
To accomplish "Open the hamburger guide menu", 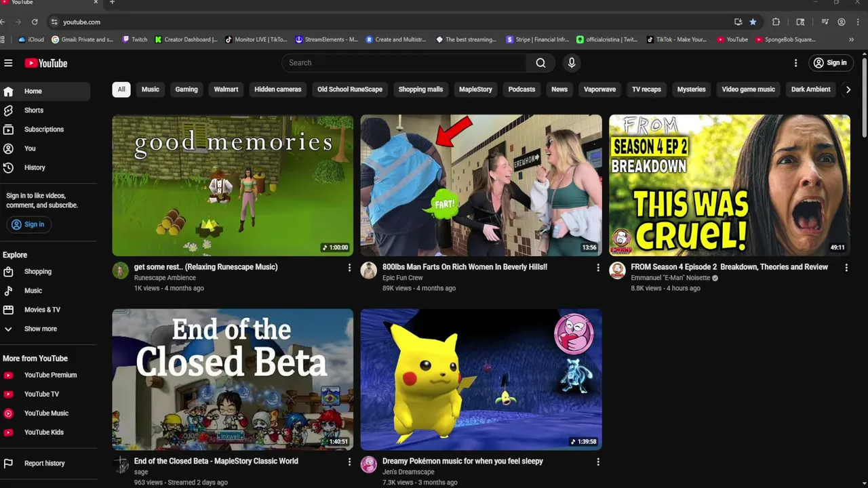I will click(x=8, y=63).
